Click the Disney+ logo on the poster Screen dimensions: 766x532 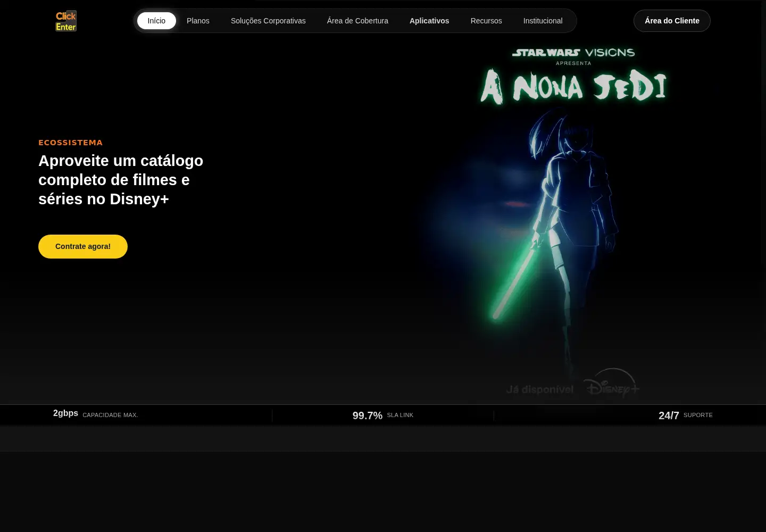(x=612, y=383)
